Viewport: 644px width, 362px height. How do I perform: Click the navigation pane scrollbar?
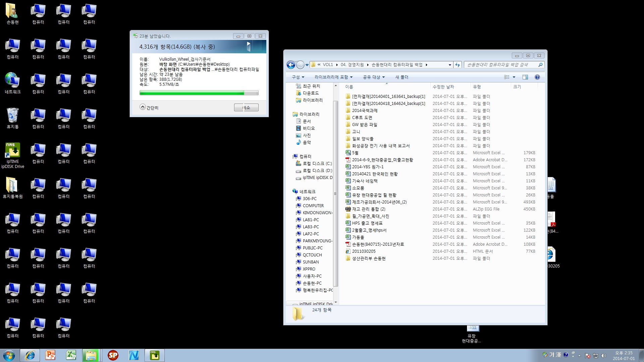click(x=335, y=193)
